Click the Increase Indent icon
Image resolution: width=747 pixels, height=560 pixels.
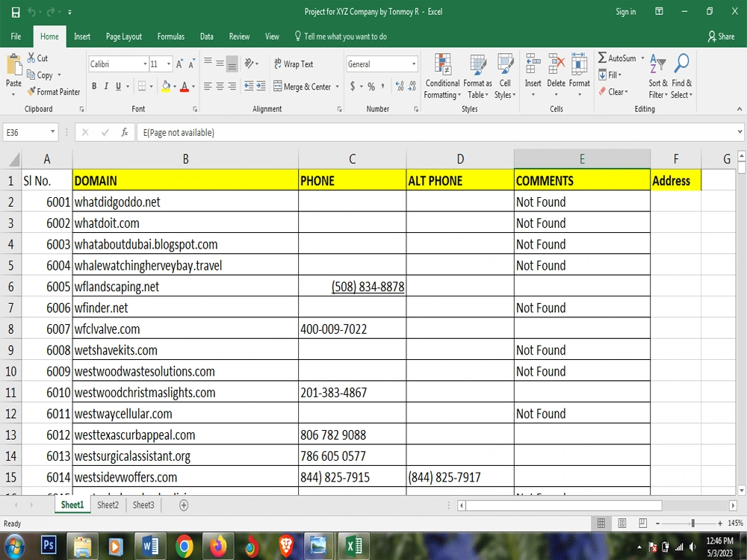point(261,86)
